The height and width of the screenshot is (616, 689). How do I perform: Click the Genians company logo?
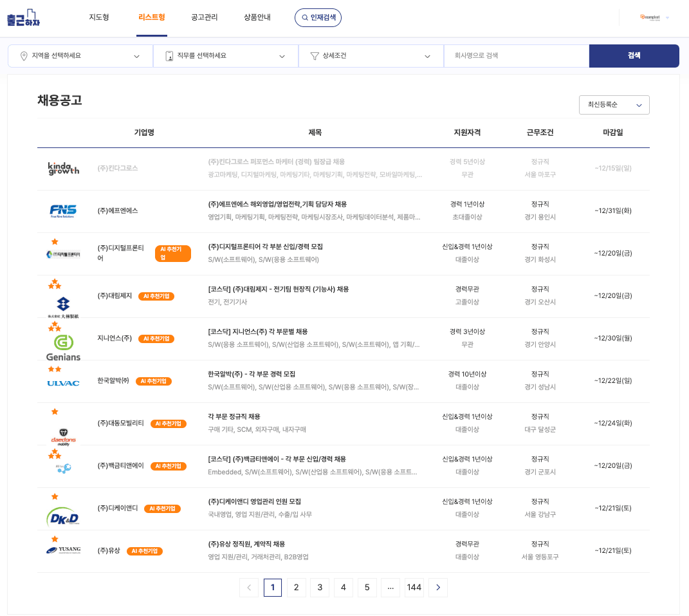63,348
